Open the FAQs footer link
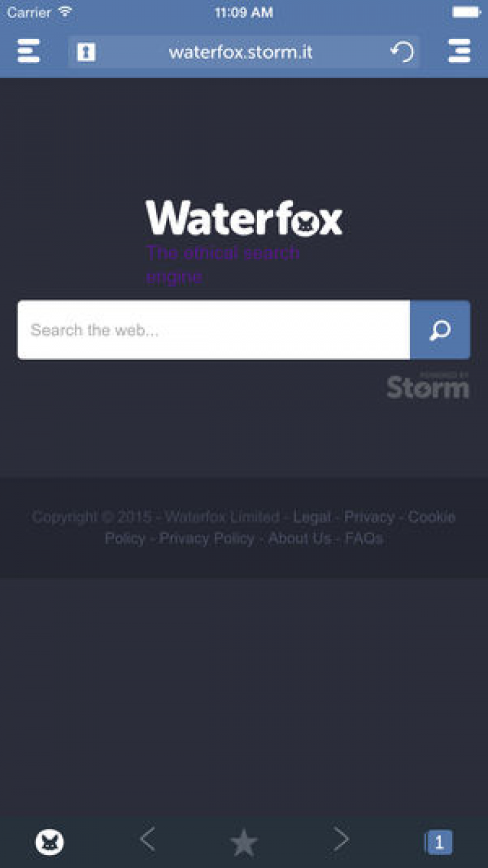The height and width of the screenshot is (868, 488). 364,539
